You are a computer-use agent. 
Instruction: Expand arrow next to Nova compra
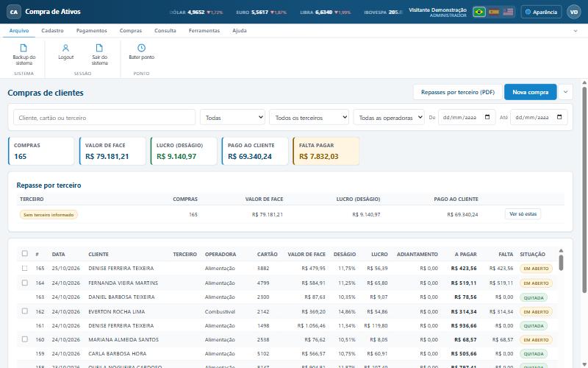[565, 92]
